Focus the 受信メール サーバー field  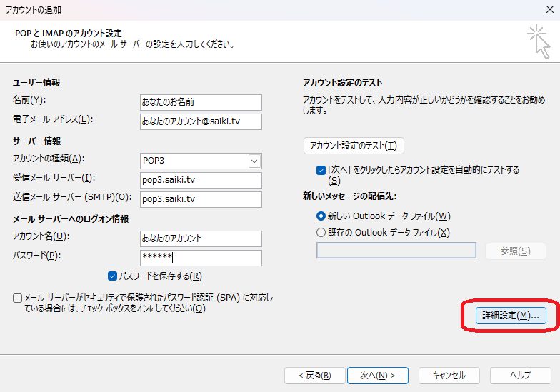tap(201, 180)
